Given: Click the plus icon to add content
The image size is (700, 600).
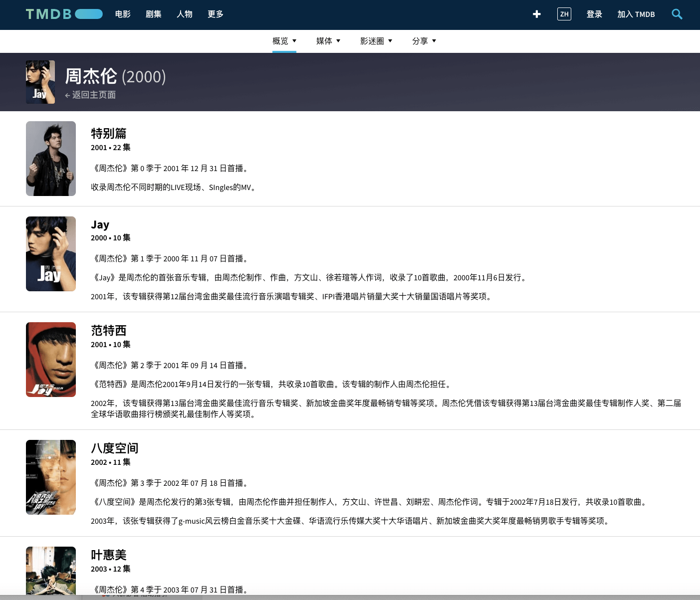Looking at the screenshot, I should pos(537,14).
